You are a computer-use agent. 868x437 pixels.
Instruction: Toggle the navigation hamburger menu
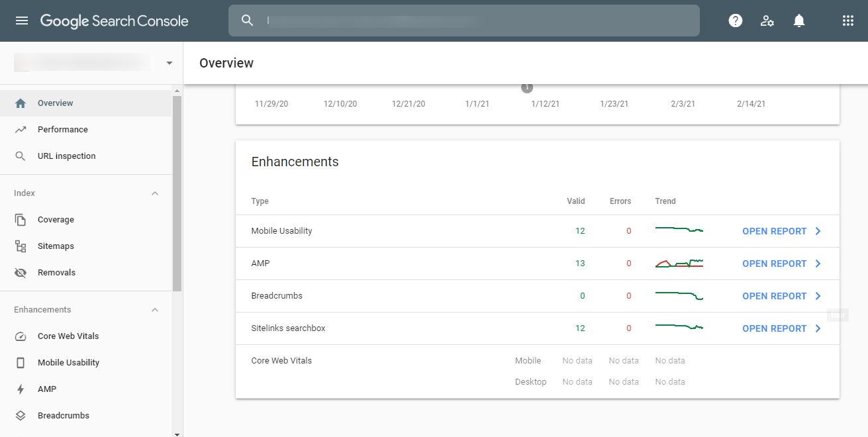tap(21, 21)
